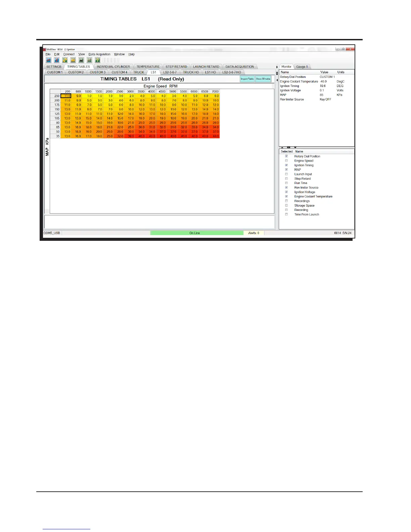Click the Import Table button
411x532 pixels.
pos(247,79)
